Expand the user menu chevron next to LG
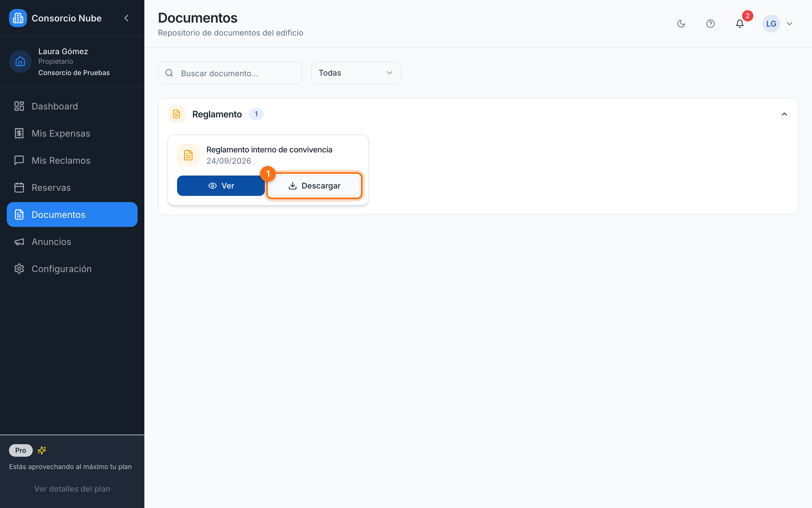This screenshot has width=812, height=508. pyautogui.click(x=789, y=24)
